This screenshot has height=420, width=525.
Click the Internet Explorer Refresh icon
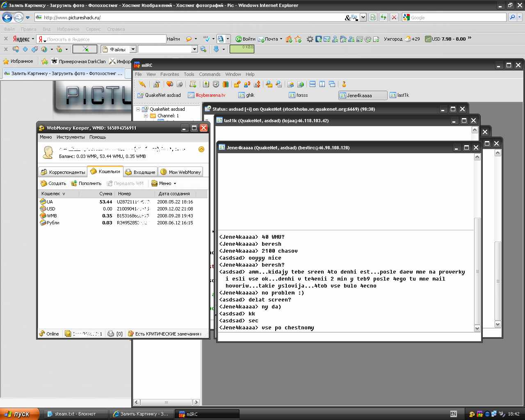(x=383, y=17)
